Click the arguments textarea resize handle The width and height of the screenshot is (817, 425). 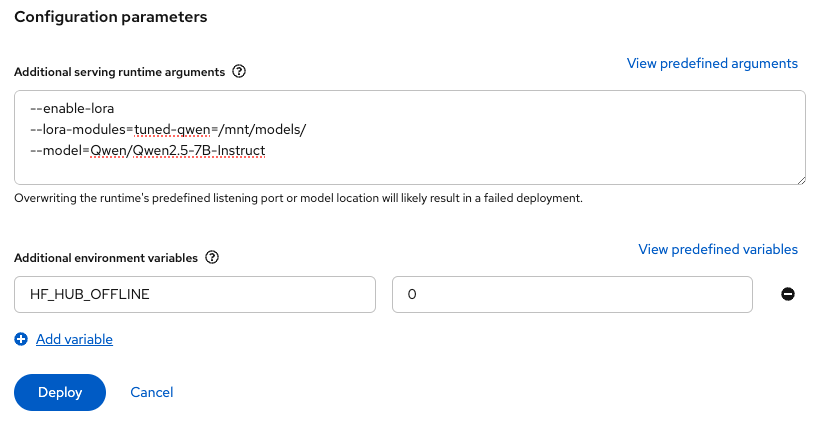tap(800, 179)
